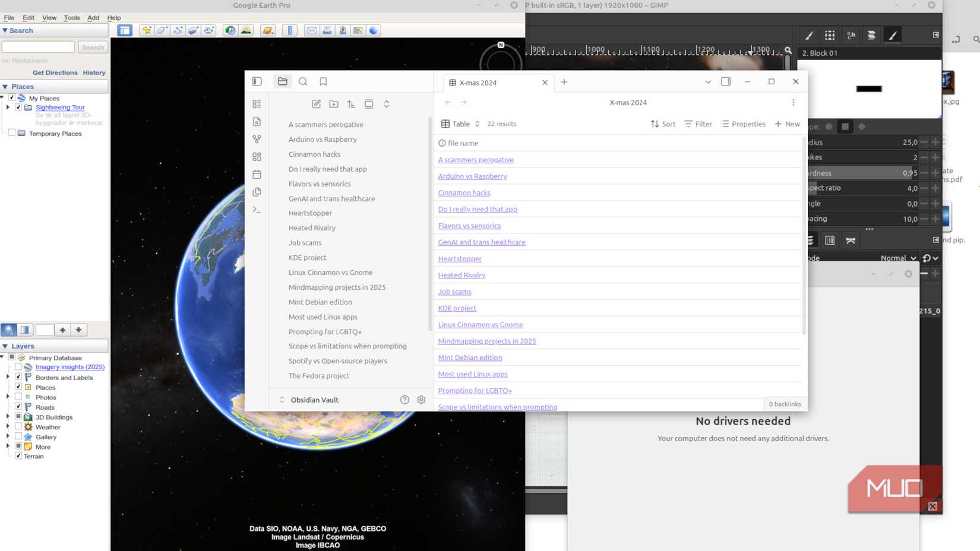Screen dimensions: 980x551
Task: Check the Temporary Places checkbox
Action: click(x=11, y=133)
